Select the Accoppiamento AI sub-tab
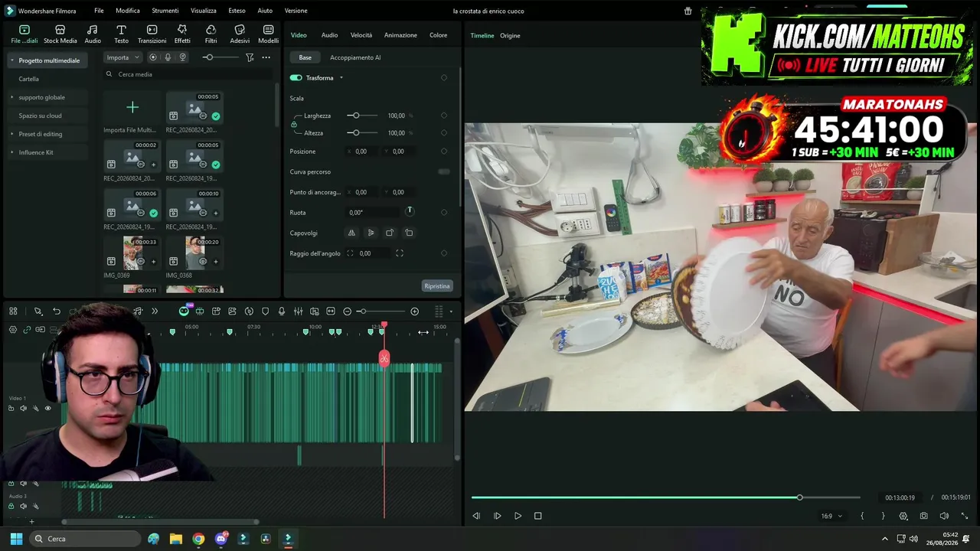980x551 pixels. (x=355, y=57)
